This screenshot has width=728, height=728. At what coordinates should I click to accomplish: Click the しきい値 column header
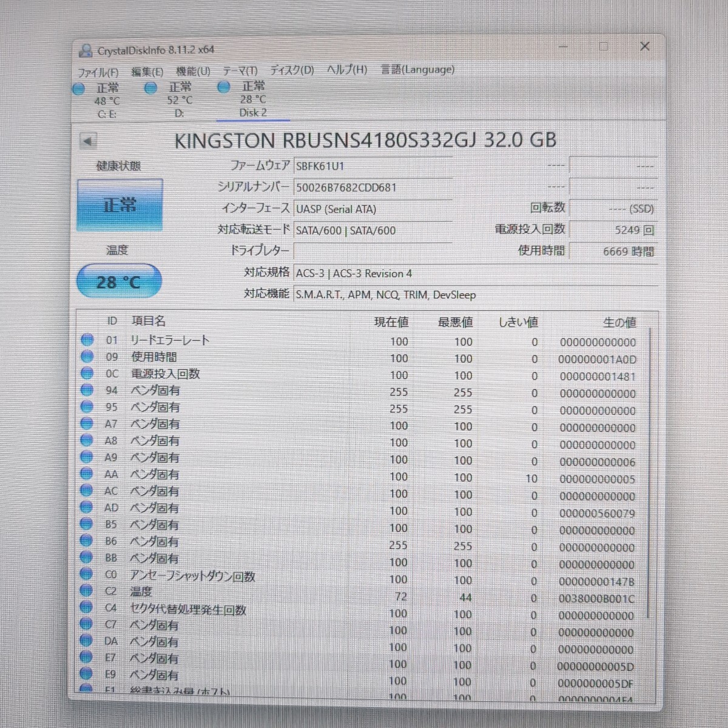point(518,322)
